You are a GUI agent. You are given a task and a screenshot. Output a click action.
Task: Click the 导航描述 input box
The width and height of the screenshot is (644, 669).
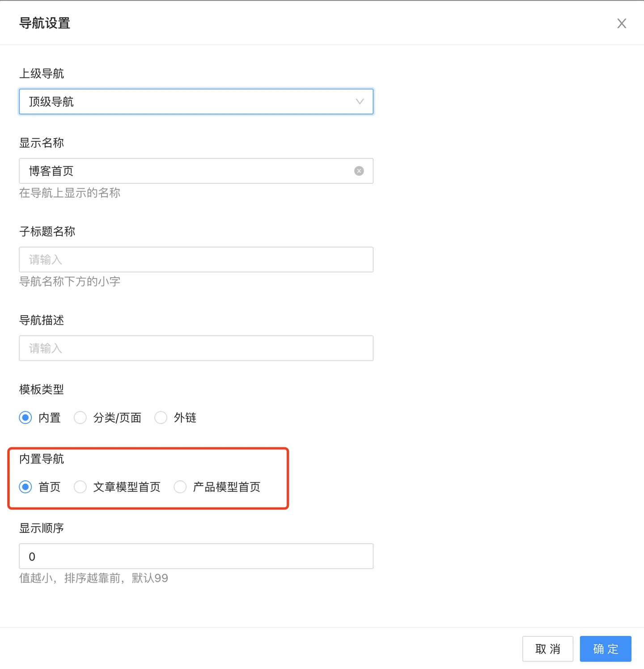196,348
